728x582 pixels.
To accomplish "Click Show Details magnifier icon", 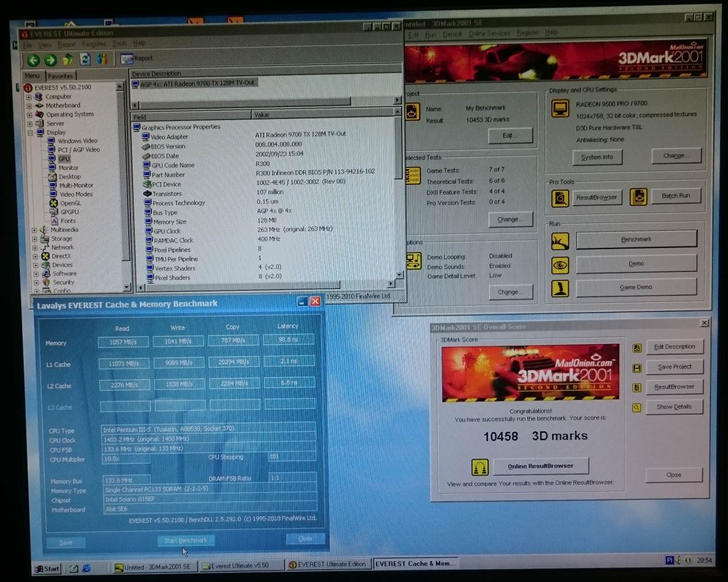I will (637, 407).
